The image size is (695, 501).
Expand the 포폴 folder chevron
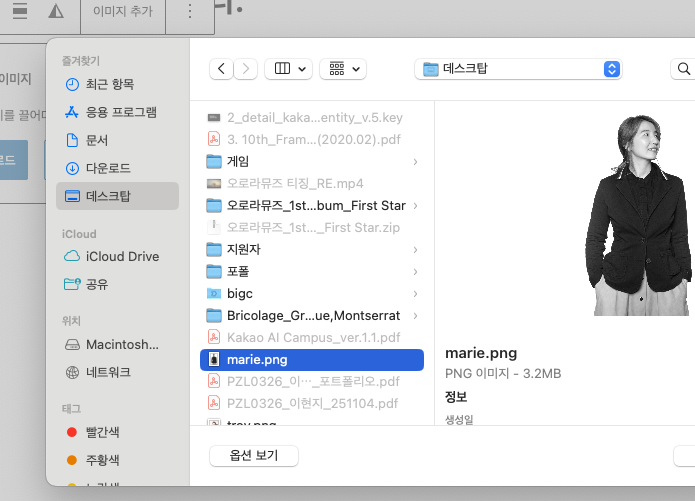pos(414,272)
